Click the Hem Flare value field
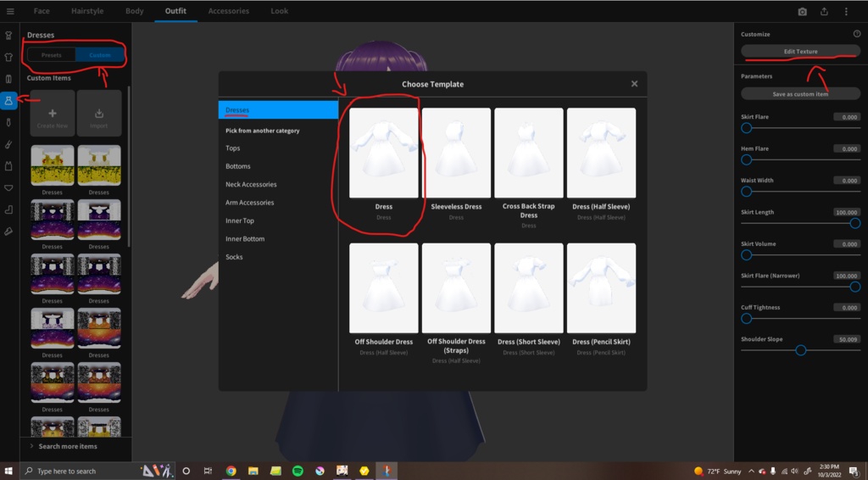Image resolution: width=868 pixels, height=480 pixels. (x=847, y=148)
